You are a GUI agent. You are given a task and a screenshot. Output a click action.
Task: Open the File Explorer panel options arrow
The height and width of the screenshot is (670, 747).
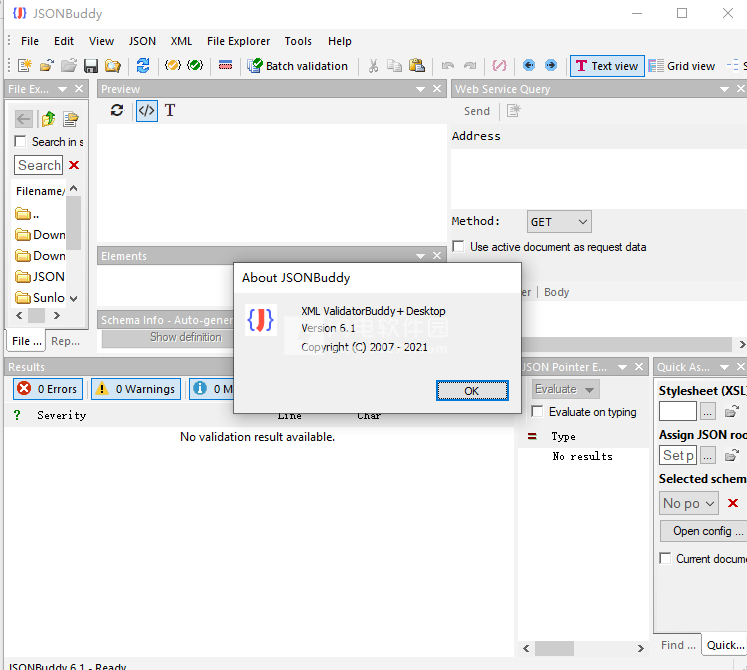click(x=62, y=89)
